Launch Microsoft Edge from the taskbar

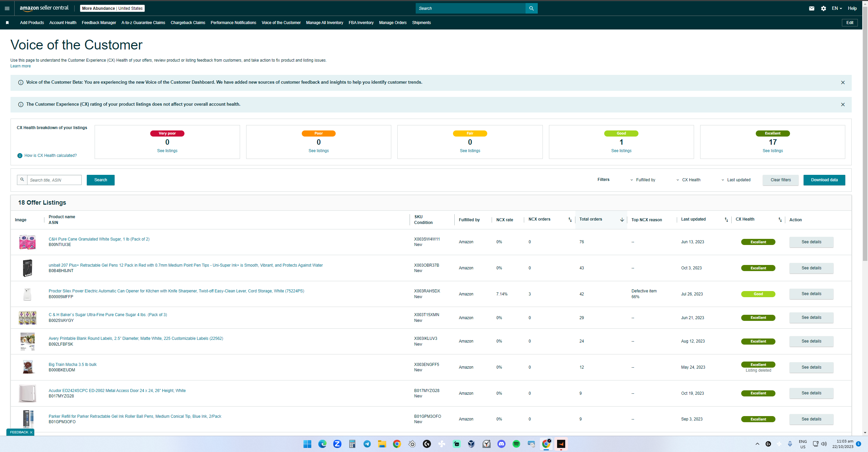pos(322,444)
